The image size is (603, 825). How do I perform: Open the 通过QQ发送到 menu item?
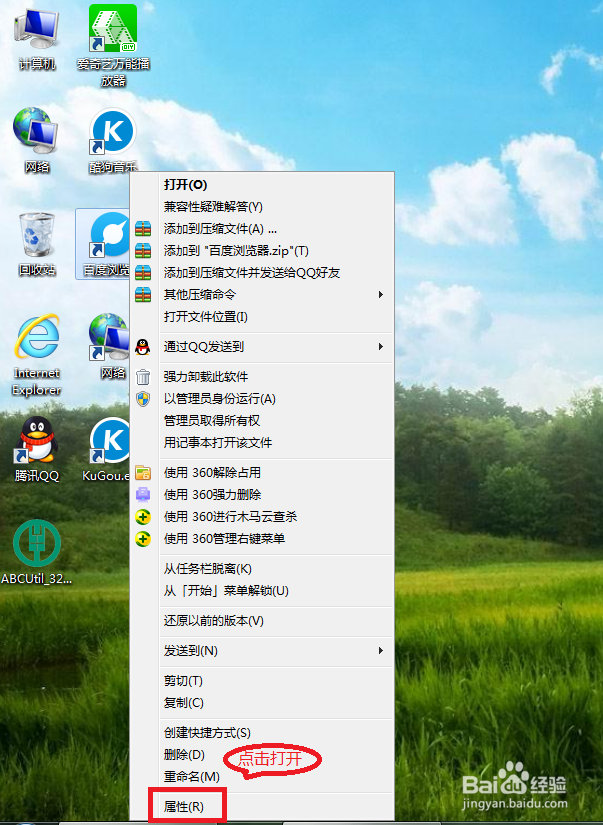262,347
